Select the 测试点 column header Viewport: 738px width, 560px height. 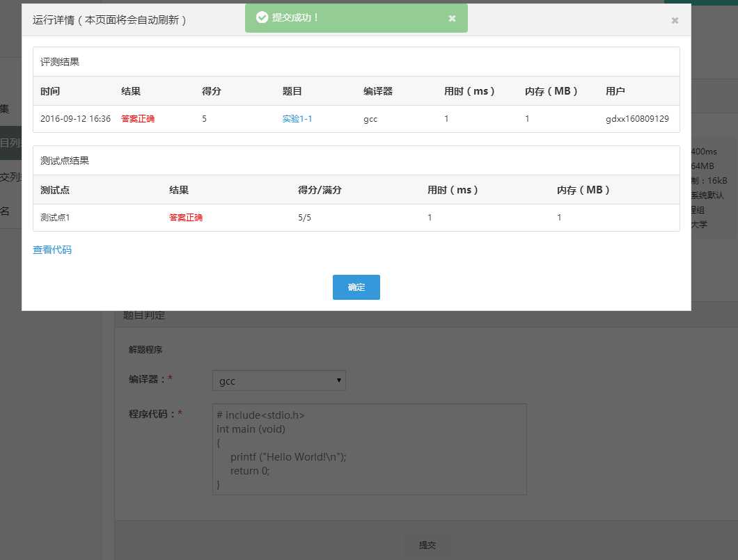(55, 190)
